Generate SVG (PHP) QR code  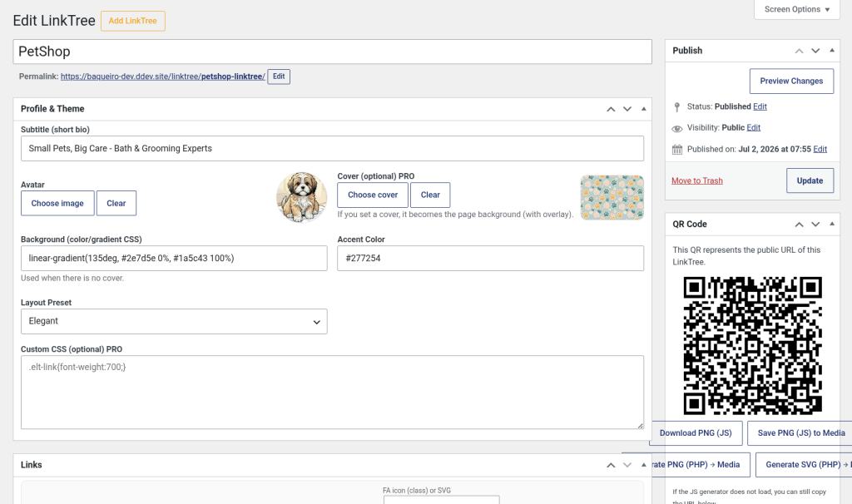805,465
